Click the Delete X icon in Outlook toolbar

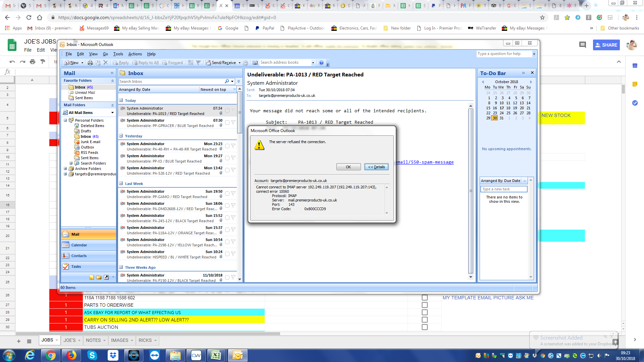coord(105,63)
